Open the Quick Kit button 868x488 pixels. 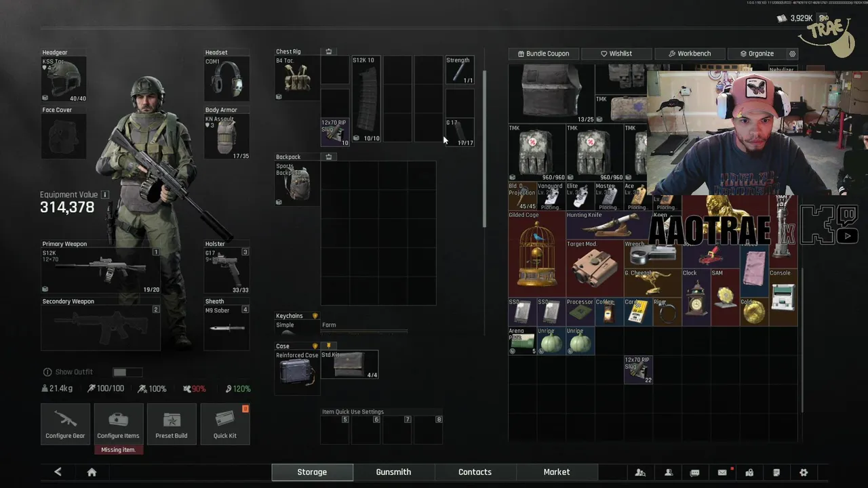tap(224, 424)
